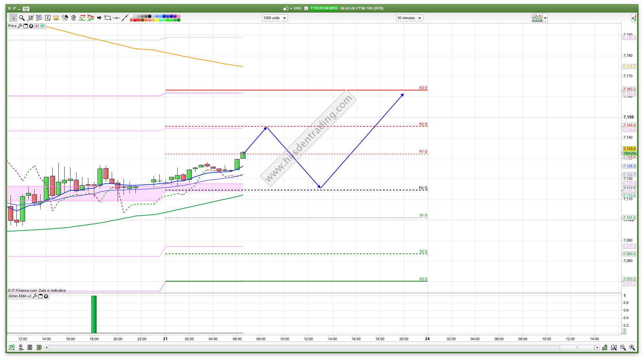This screenshot has height=360, width=644.
Task: Click the trash bin delete tool
Action: click(73, 18)
